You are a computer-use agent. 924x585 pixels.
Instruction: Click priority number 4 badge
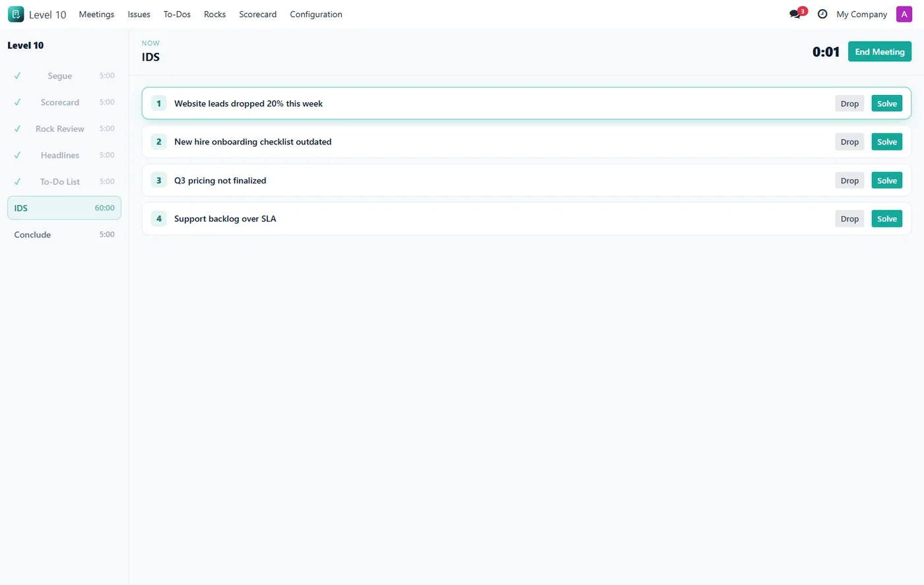click(x=158, y=218)
